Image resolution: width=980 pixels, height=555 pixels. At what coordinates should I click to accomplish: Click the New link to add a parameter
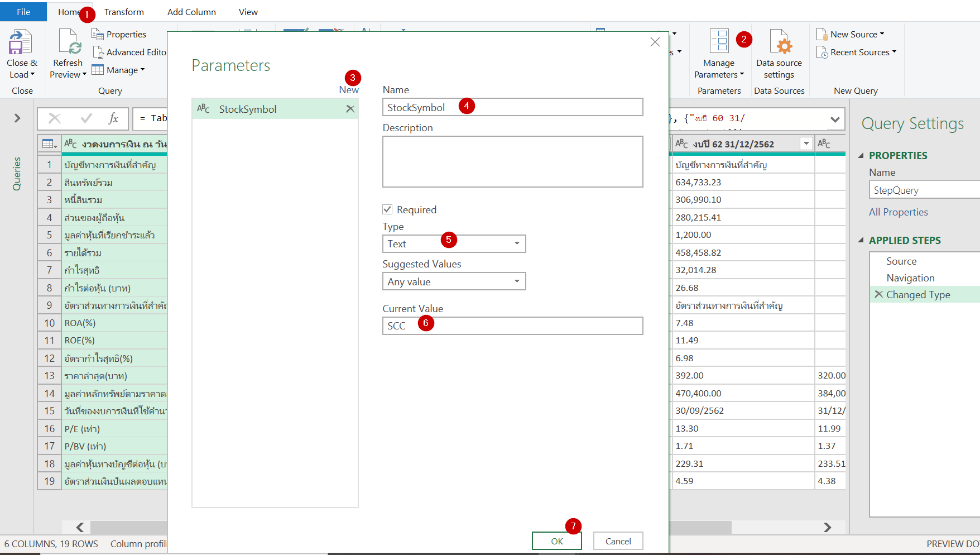(349, 89)
